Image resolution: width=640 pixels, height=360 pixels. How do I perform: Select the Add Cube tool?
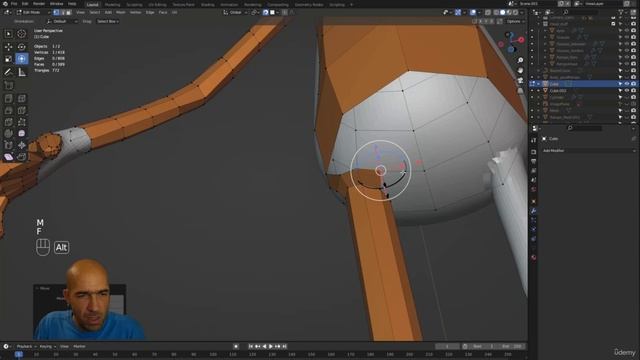point(9,85)
